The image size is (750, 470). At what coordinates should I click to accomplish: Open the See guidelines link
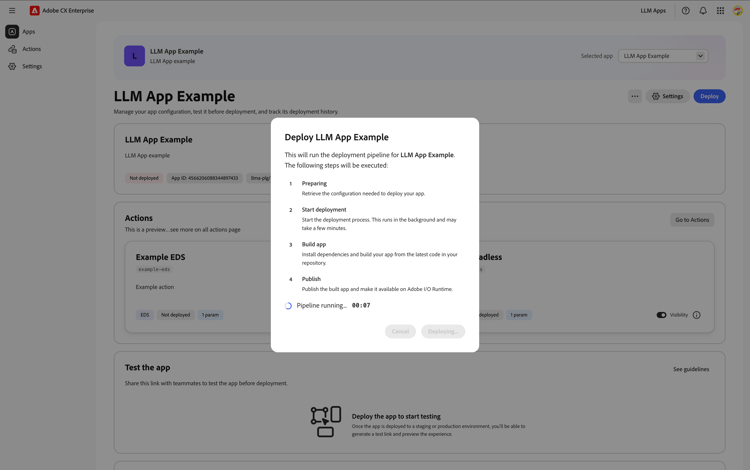(x=691, y=369)
